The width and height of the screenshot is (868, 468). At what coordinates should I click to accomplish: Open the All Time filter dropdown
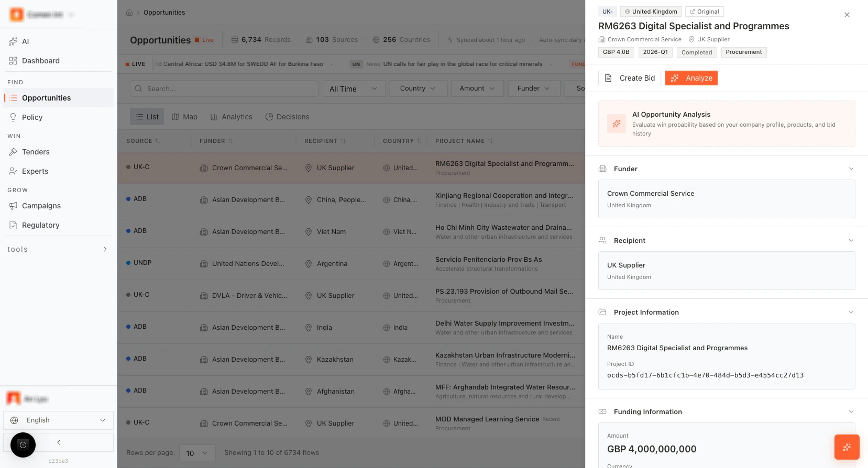[x=354, y=88]
